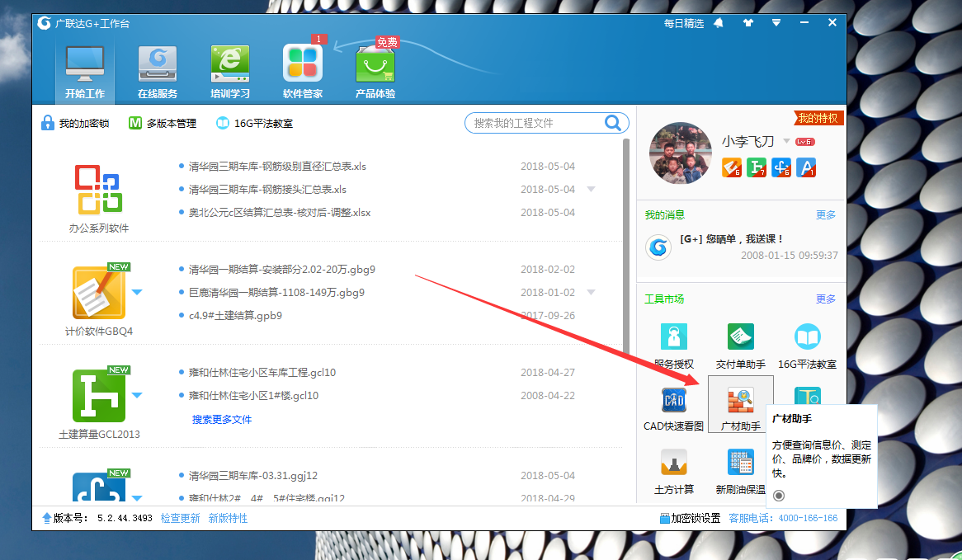Viewport: 962px width, 560px height.
Task: Open 16G平法教室 in toolbar
Action: point(255,123)
